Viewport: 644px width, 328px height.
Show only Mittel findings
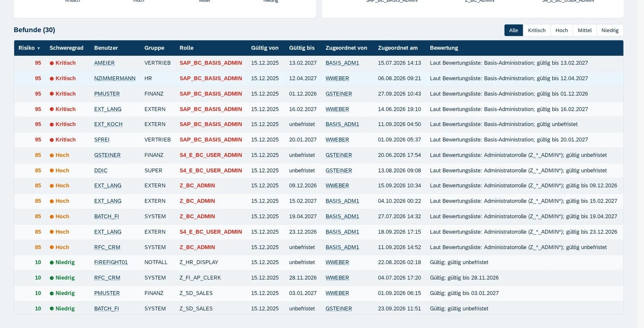click(584, 30)
